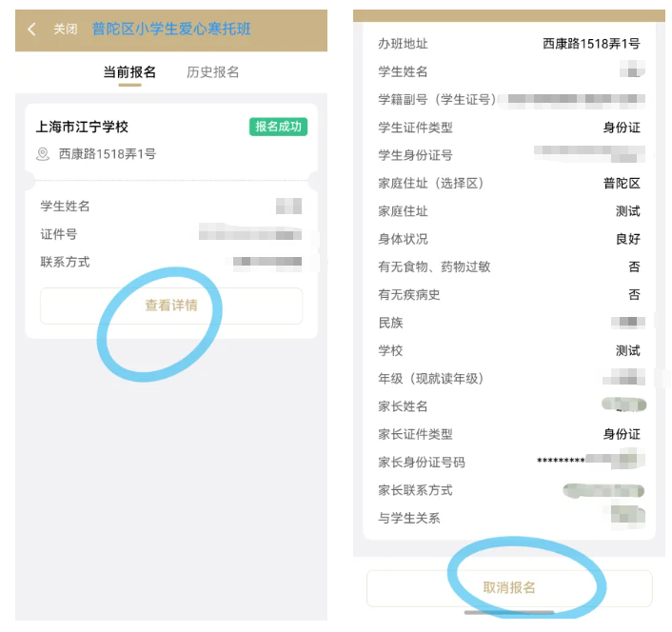Open 查看详情 for 上海市江宁学校
Screen dimensions: 672x632
[x=171, y=306]
